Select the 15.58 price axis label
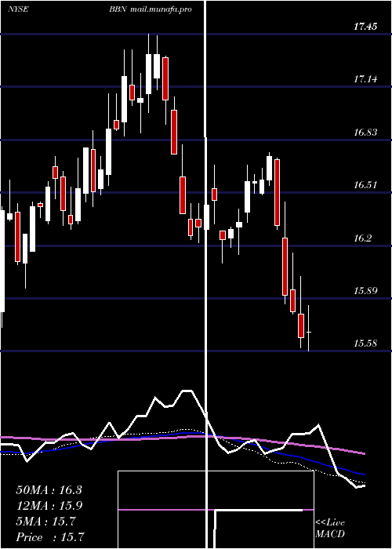 365,344
